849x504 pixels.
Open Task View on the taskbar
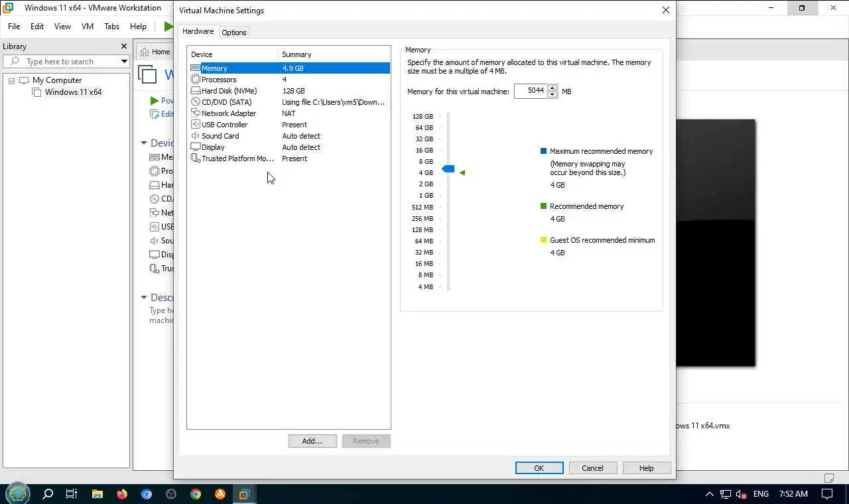[x=72, y=494]
